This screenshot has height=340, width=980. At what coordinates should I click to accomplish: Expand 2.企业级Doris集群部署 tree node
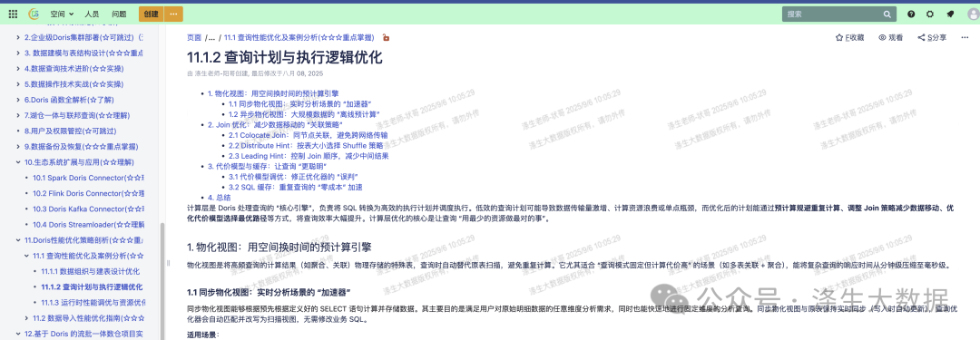pos(18,37)
